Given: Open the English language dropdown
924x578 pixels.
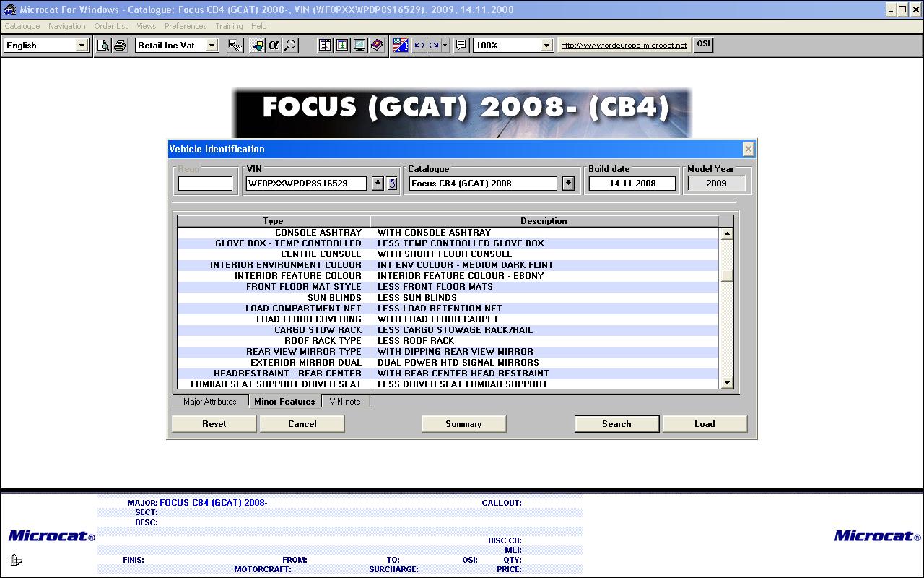Looking at the screenshot, I should (x=82, y=46).
